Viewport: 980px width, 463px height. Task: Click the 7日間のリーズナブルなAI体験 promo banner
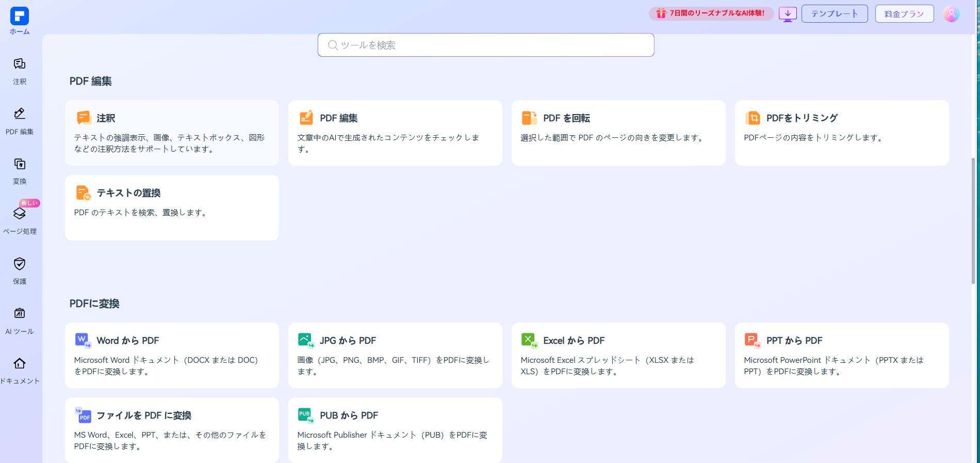click(x=711, y=13)
